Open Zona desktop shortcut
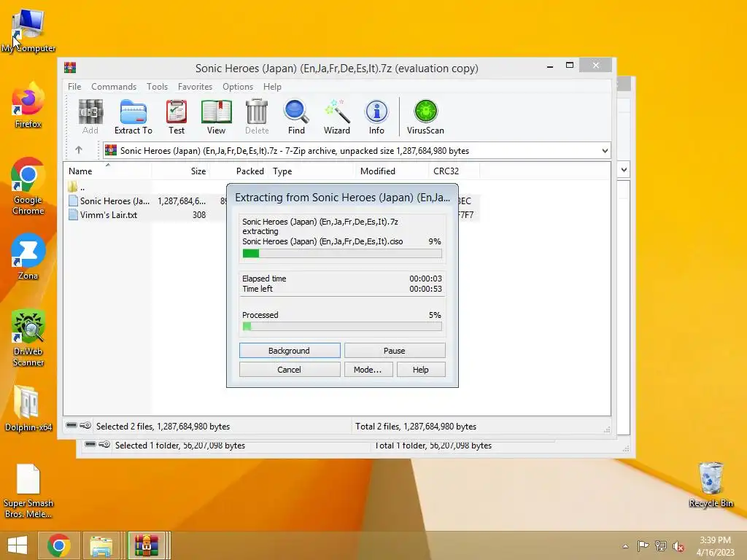747x560 pixels. [x=28, y=256]
